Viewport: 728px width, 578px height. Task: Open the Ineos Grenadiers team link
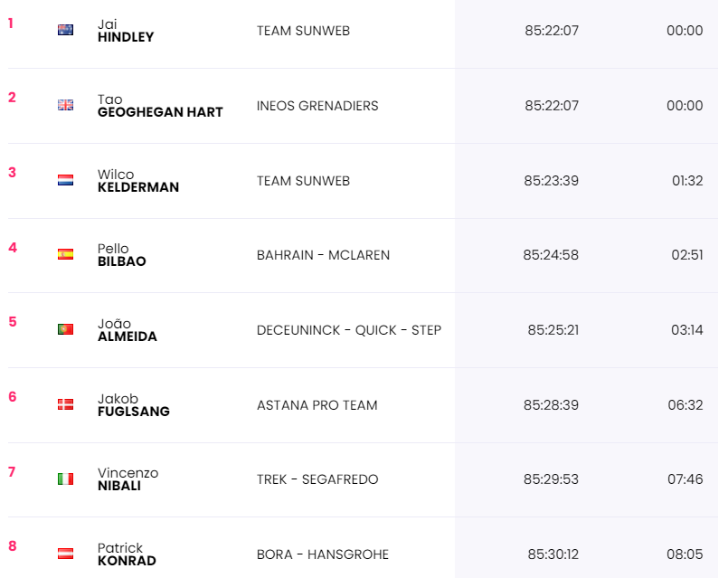317,106
